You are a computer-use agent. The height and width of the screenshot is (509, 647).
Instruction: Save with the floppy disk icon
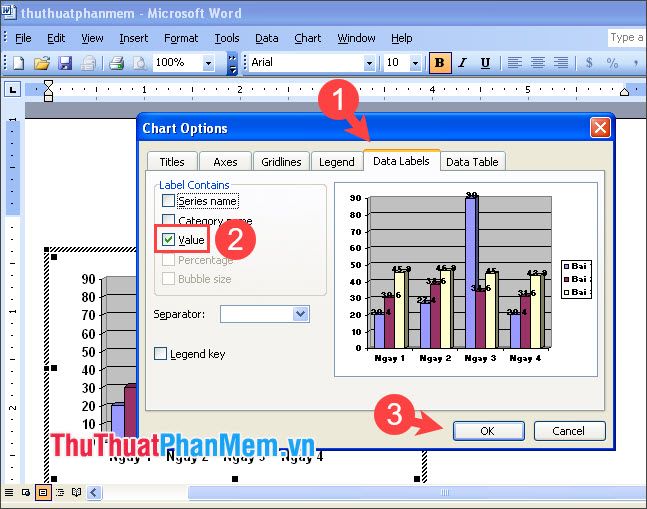65,63
